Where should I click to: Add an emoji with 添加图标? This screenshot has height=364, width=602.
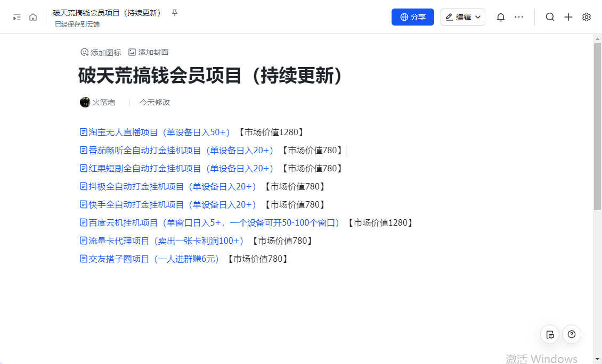point(100,52)
